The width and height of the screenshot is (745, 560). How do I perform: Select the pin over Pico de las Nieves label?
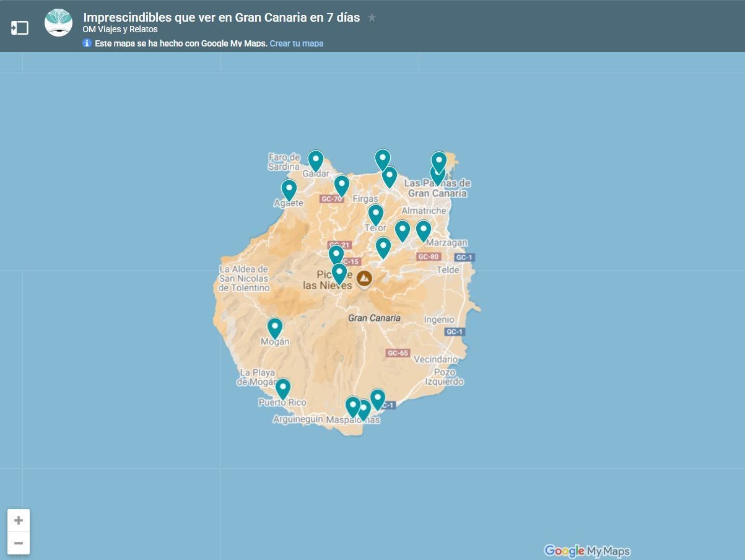[x=339, y=274]
